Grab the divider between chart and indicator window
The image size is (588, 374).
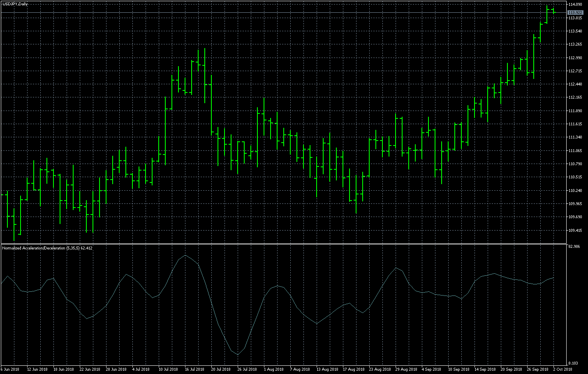(284, 244)
